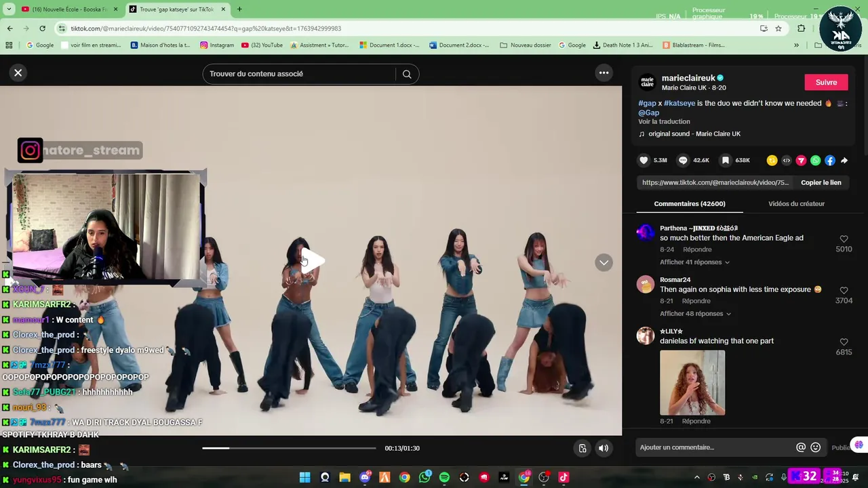Save the video with the bookmark icon
This screenshot has height=488, width=868.
(x=725, y=161)
